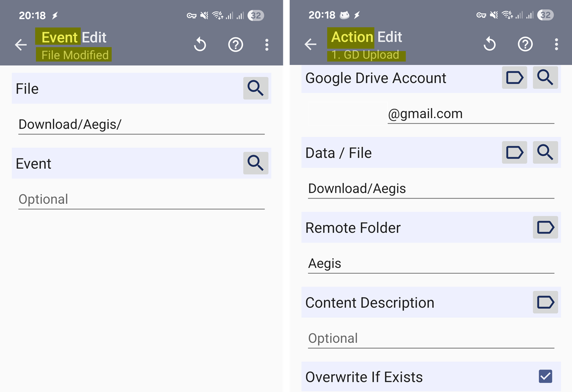Search Google Drive accounts with magnifier
Screen dimensions: 572x392
click(545, 78)
